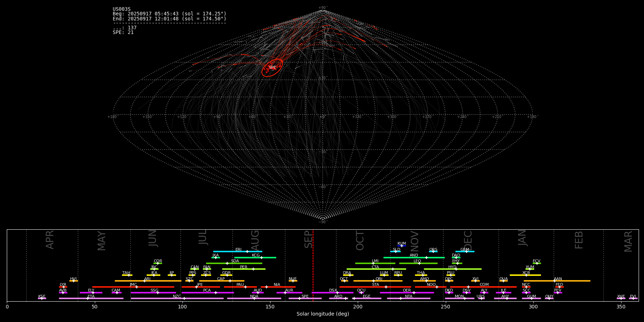Click the KUM shower bar
Screen dimensions: 644x322
[402, 246]
